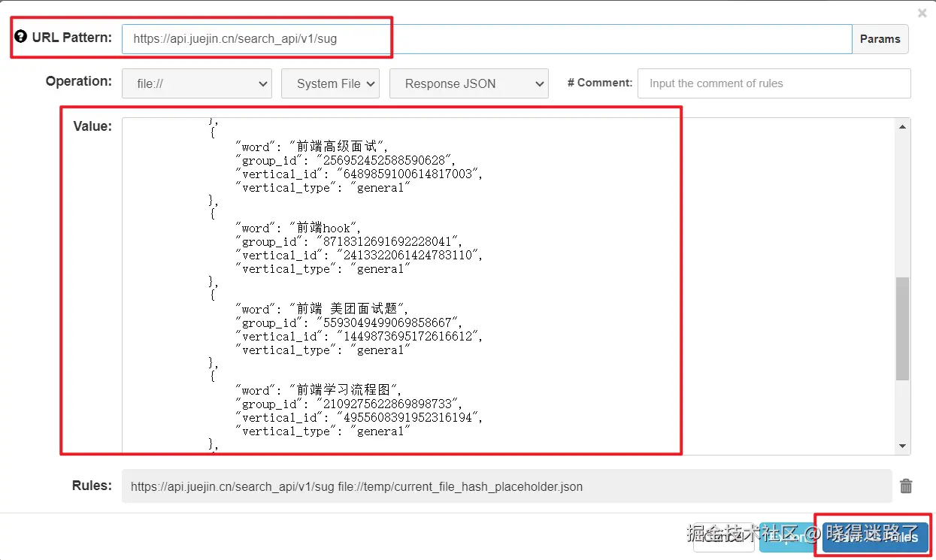
Task: Click the light blue Export button
Action: [788, 537]
